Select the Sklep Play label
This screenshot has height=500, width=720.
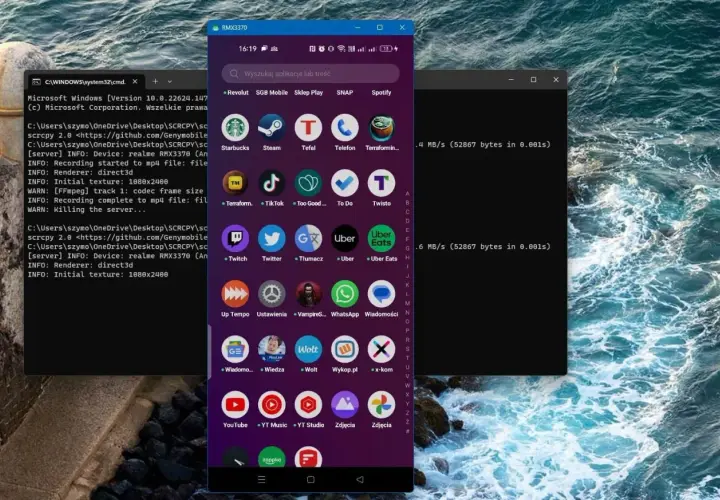pyautogui.click(x=309, y=92)
